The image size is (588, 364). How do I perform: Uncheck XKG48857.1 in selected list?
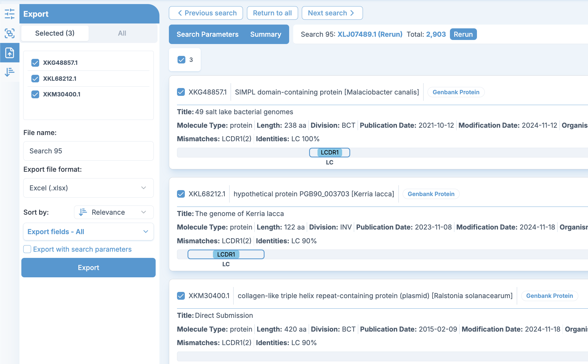[x=35, y=63]
